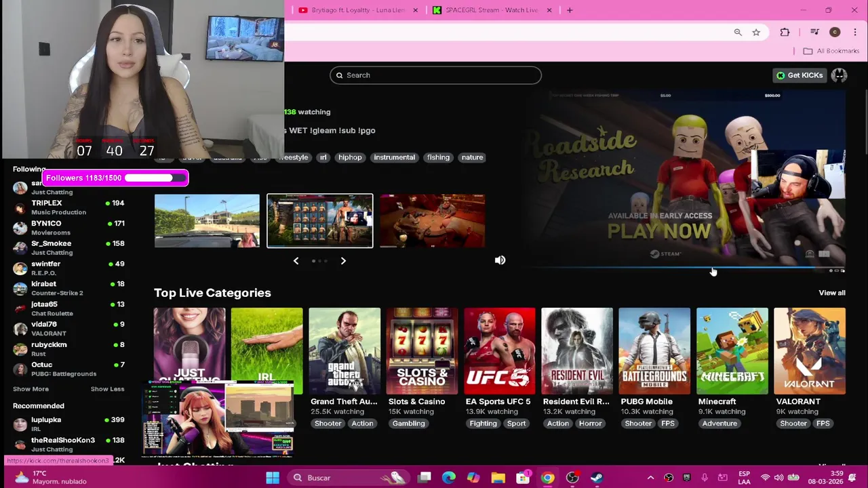Open rubyckkm channel in Following list
Viewport: 868px width, 488px height.
tap(68, 348)
